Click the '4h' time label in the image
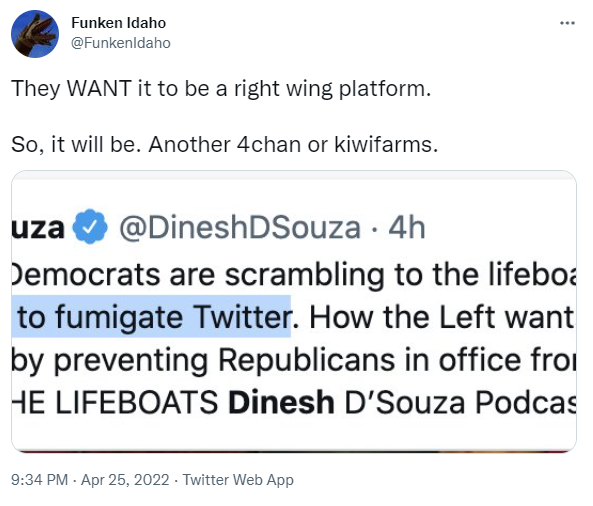Screen dimensions: 593x506 [x=407, y=228]
